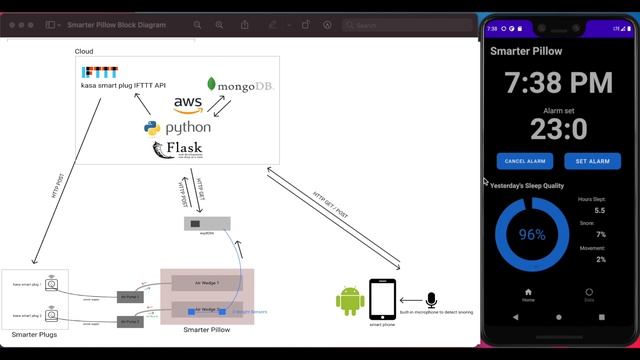Click the green Android robot icon
The image size is (640, 360).
pyautogui.click(x=350, y=301)
